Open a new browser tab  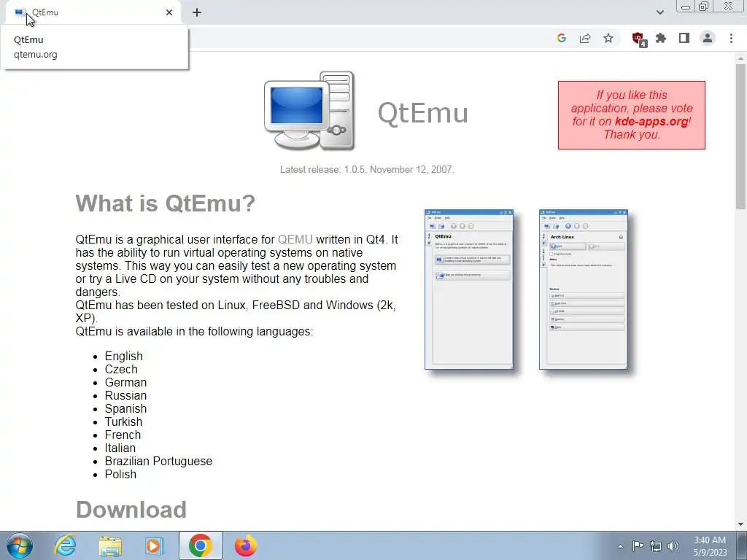(197, 12)
